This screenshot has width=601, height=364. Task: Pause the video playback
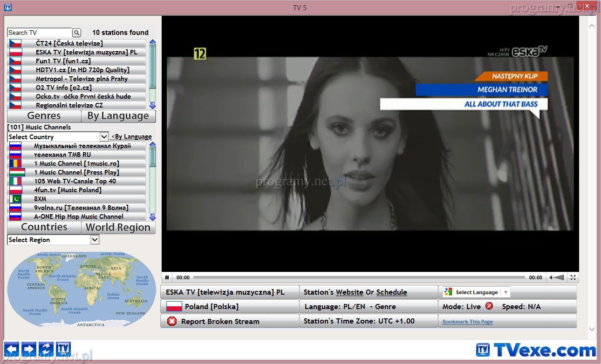click(167, 277)
